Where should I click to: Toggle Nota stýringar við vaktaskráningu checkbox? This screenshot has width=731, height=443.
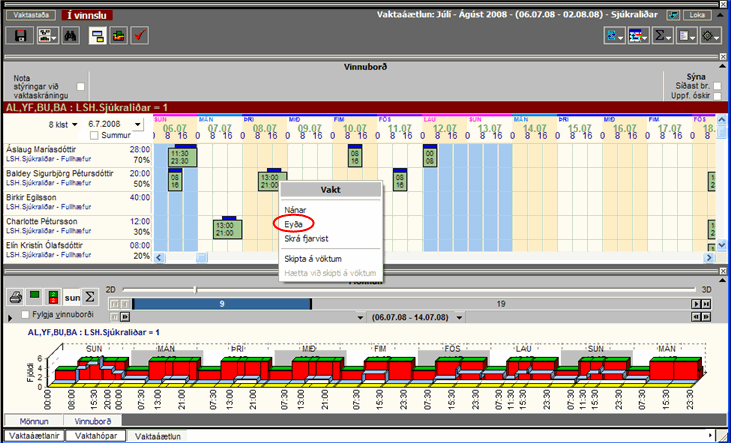click(81, 87)
